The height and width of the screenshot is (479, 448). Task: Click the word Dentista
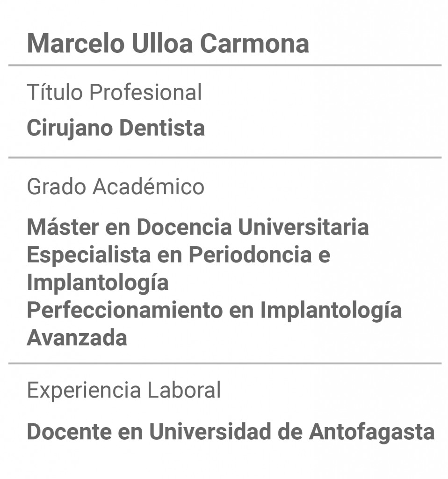tap(162, 128)
